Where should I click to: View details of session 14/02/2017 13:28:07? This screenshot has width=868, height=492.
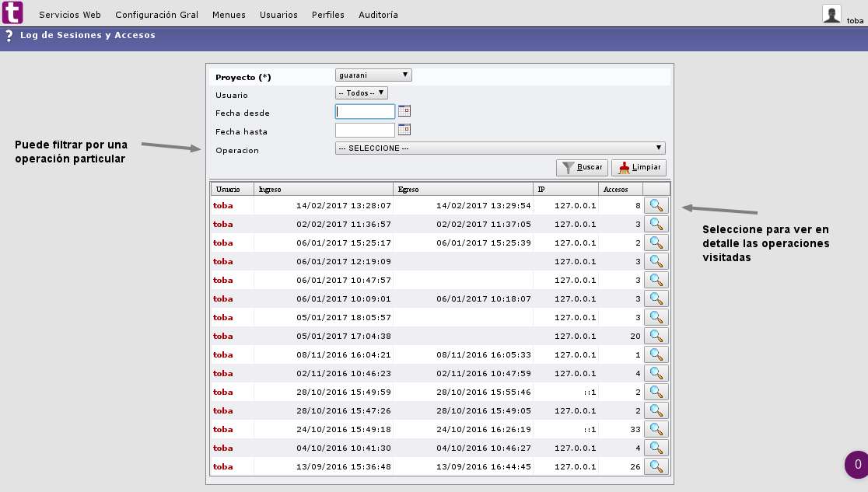click(656, 205)
